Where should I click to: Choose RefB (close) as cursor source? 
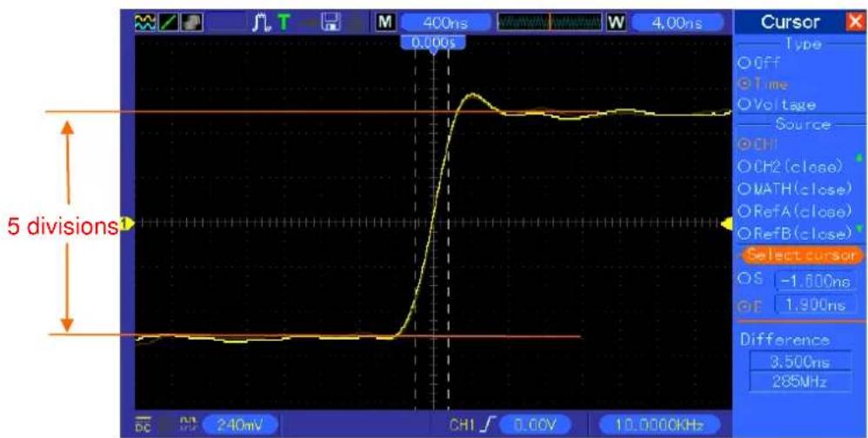[x=794, y=233]
